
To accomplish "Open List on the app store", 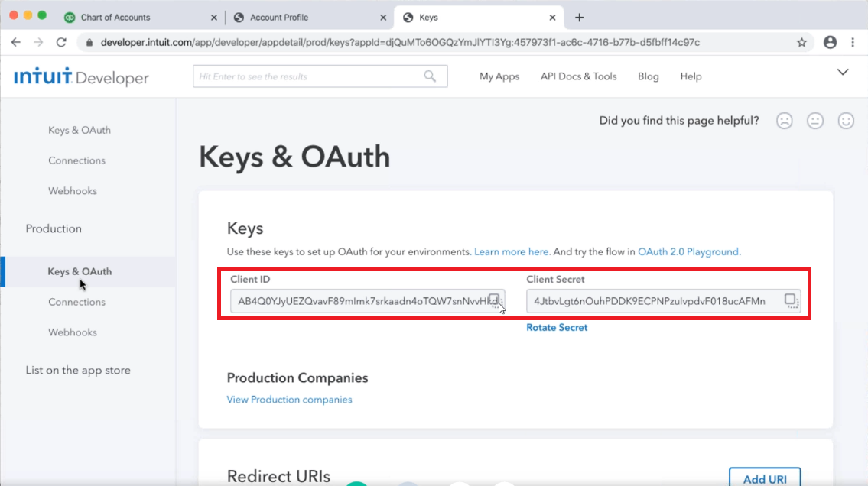I will (x=78, y=370).
